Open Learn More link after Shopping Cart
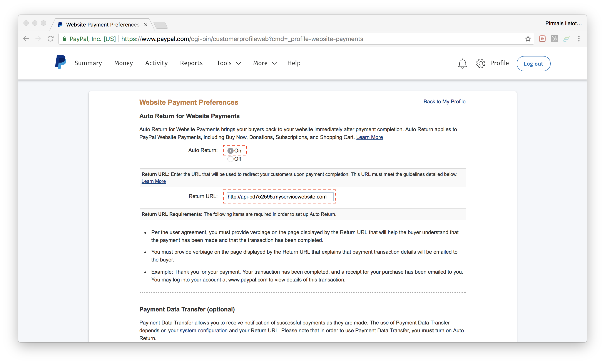Image resolution: width=605 pixels, height=364 pixels. tap(369, 137)
